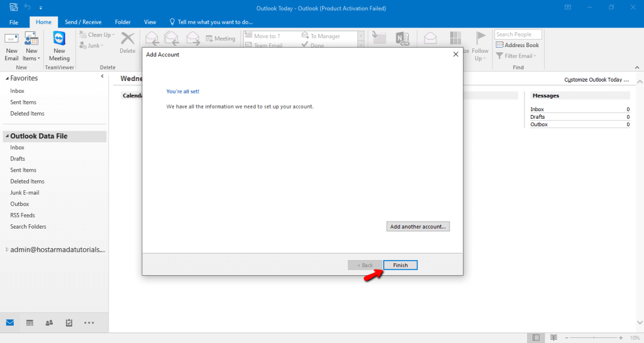Viewport: 644px width, 343px height.
Task: Click the Forward icon
Action: (x=192, y=38)
